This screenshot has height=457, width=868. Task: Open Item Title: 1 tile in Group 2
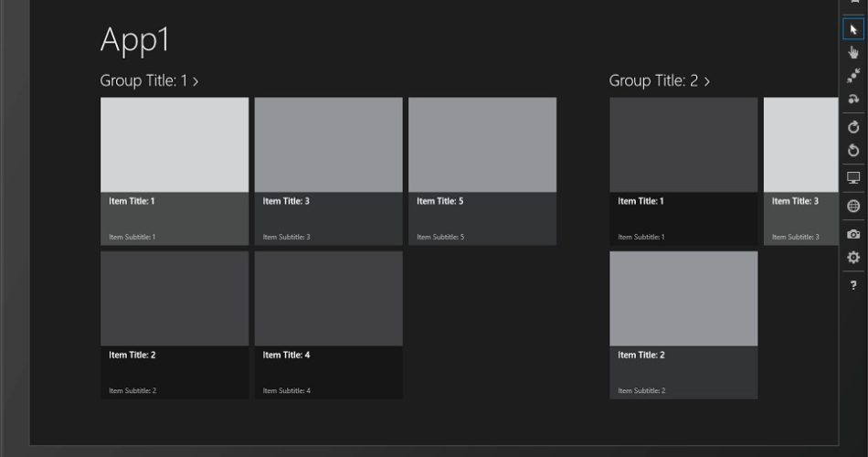(x=683, y=171)
